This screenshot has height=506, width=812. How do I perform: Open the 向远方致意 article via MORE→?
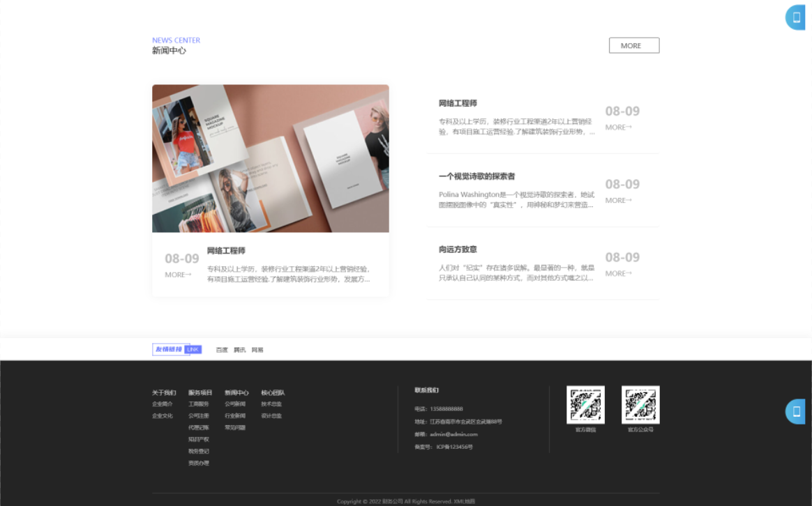[x=617, y=273]
